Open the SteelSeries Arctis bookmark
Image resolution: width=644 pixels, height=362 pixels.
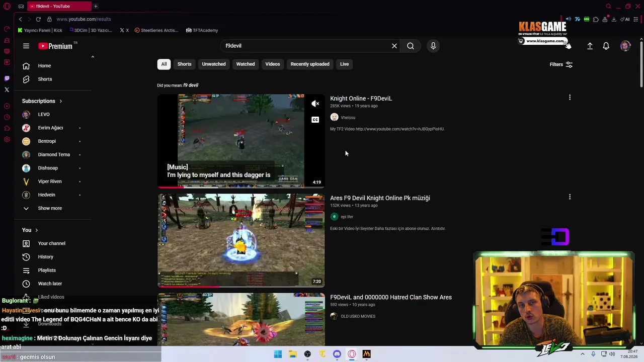156,30
